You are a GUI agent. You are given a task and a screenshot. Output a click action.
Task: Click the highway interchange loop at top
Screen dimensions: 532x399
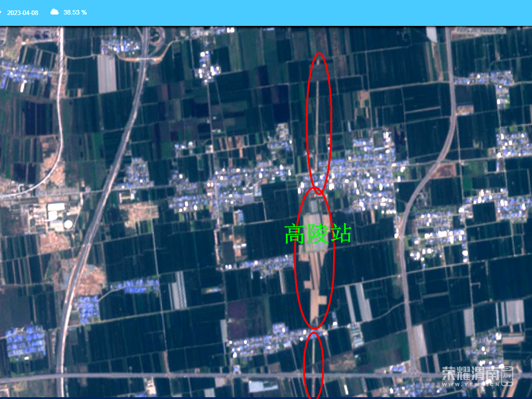(158, 39)
